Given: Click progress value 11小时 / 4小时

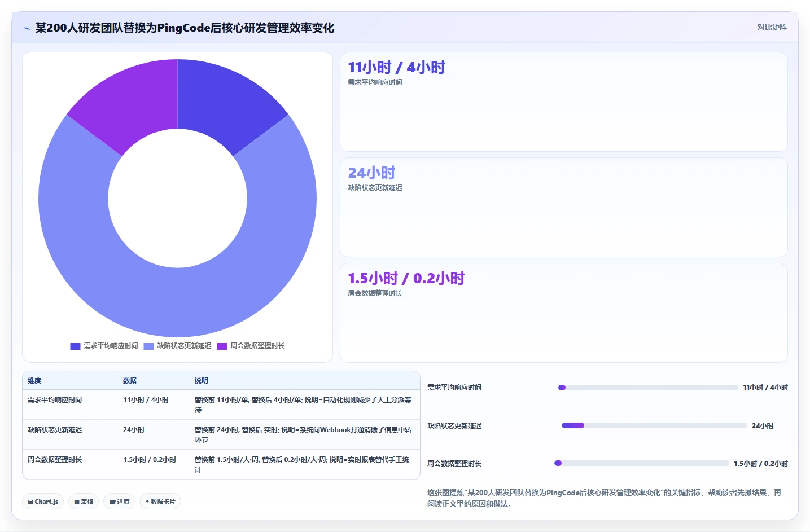Looking at the screenshot, I should click(765, 388).
